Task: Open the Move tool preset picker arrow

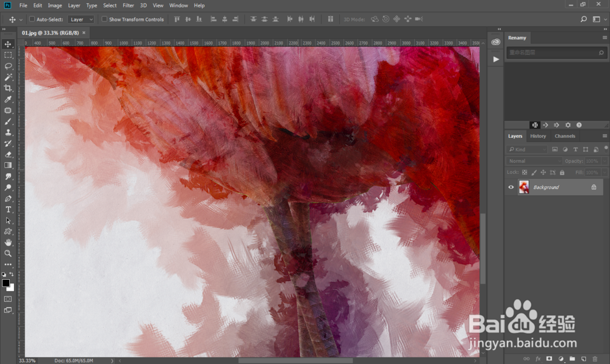Action: (x=21, y=20)
